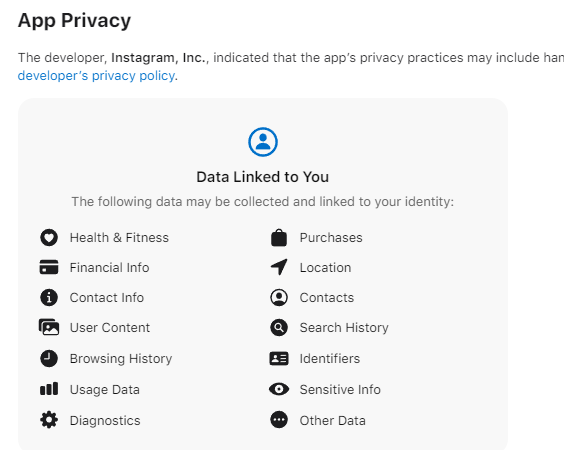Viewport: 564px width, 450px height.
Task: Click the Contacts person circle icon
Action: coord(279,297)
